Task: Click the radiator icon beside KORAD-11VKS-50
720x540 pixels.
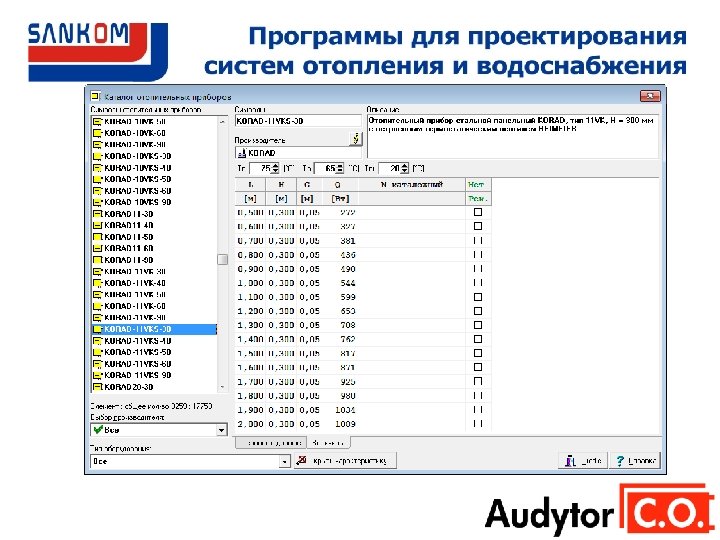Action: pos(97,352)
